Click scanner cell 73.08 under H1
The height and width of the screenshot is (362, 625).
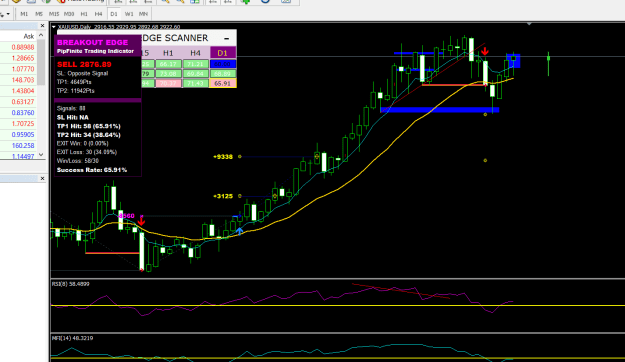168,74
